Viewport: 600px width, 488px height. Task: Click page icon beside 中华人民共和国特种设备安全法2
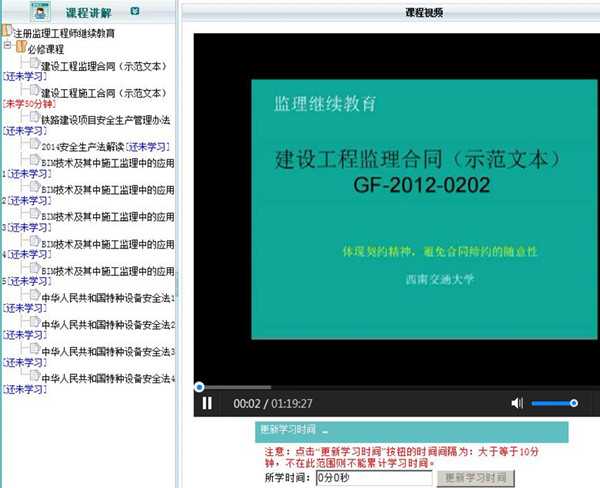pos(35,321)
